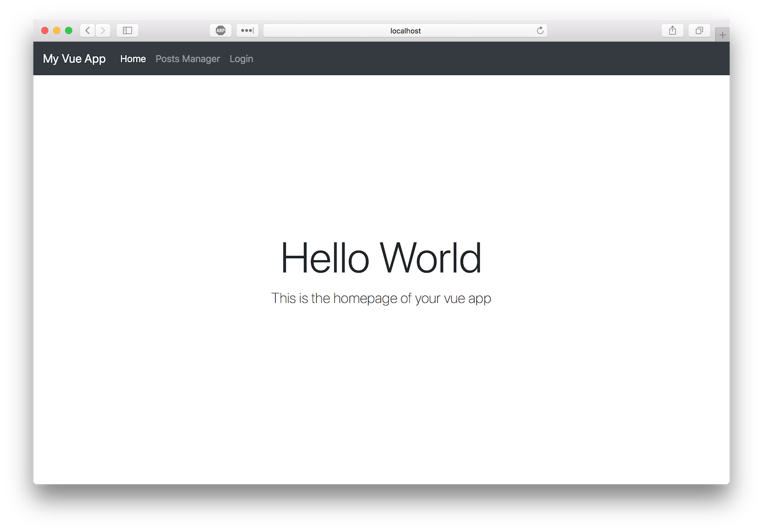
Task: Click the yellow minimize window button
Action: [x=56, y=30]
